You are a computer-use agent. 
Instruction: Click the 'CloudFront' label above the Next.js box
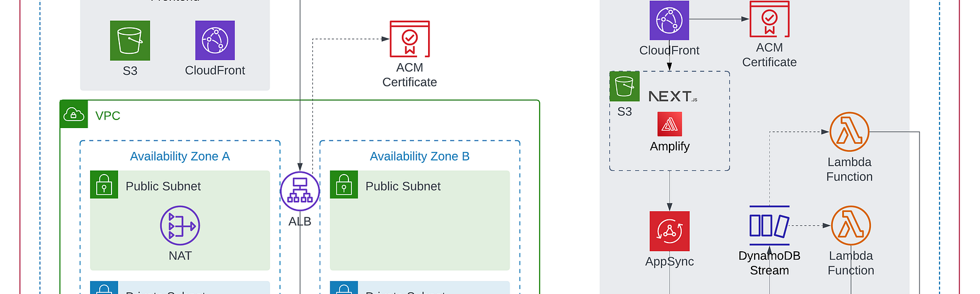669,50
